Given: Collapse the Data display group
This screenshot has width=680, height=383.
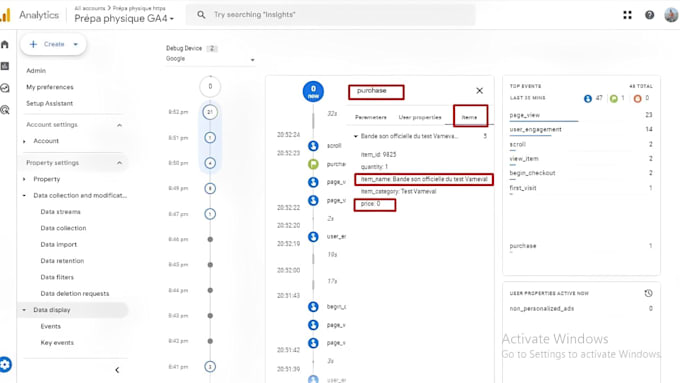Looking at the screenshot, I should click(x=24, y=310).
